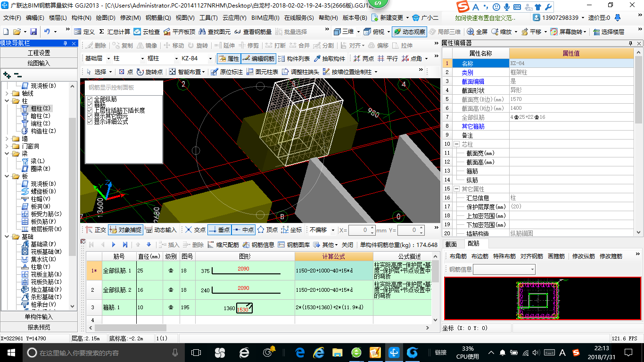
Task: Collapse 芯柱 property group
Action: point(457,144)
